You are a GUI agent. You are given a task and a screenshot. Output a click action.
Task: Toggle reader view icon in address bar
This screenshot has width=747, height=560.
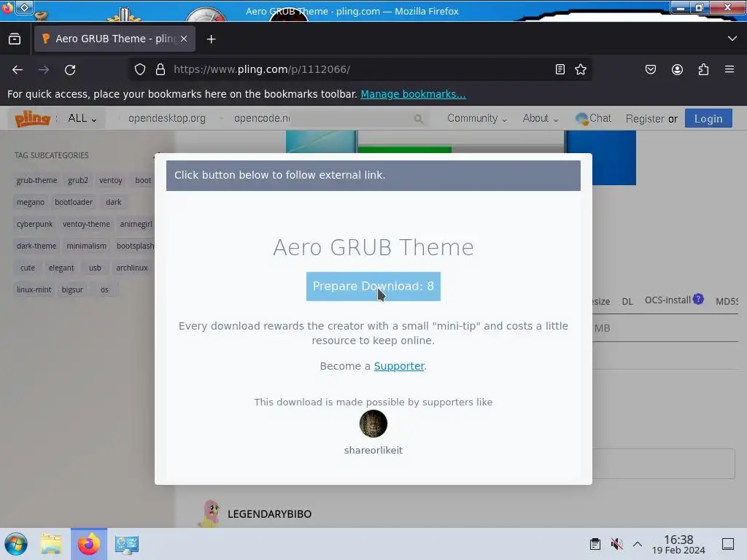coord(560,69)
